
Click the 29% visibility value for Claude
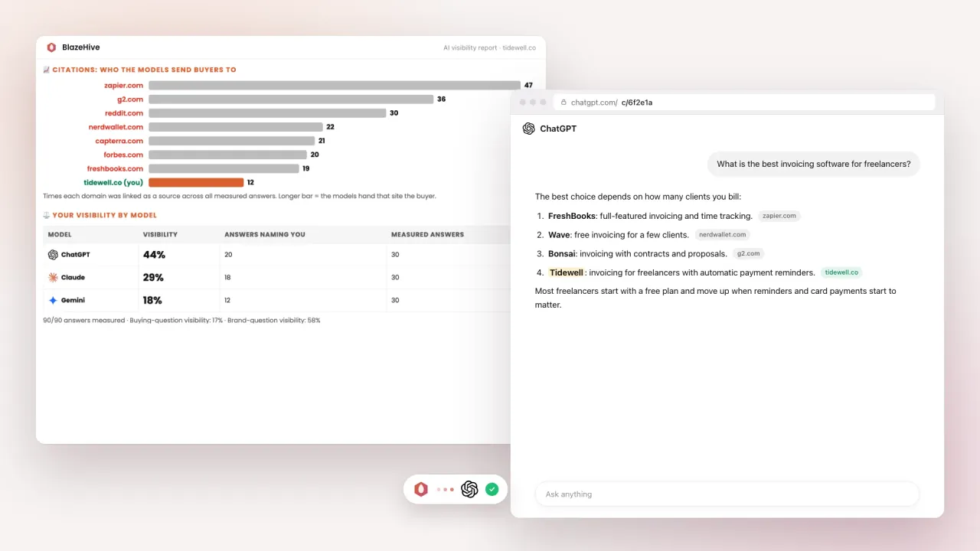[x=153, y=277]
